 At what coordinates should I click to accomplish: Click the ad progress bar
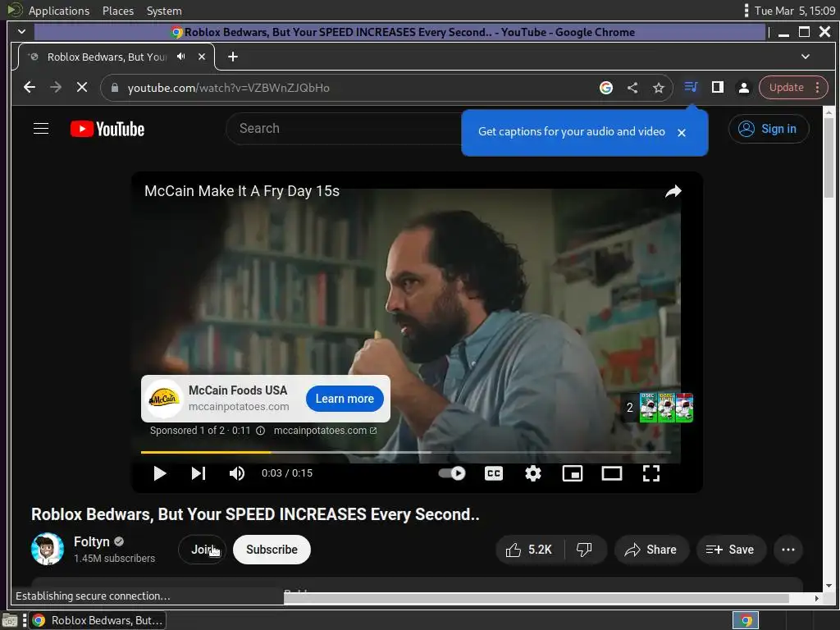405,453
